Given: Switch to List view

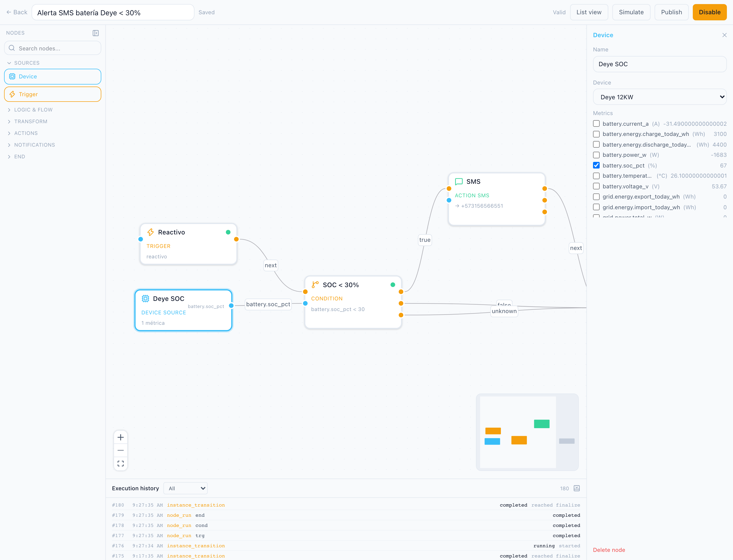Looking at the screenshot, I should pyautogui.click(x=589, y=12).
